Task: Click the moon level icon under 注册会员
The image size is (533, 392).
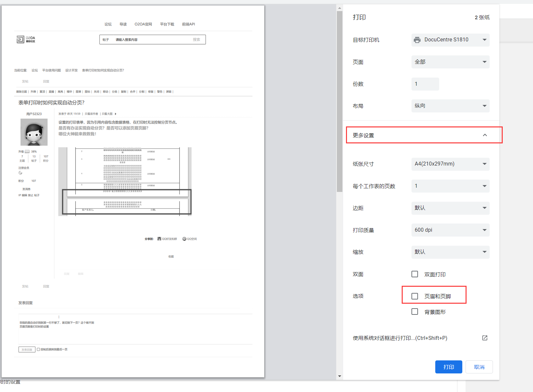Action: point(20,173)
